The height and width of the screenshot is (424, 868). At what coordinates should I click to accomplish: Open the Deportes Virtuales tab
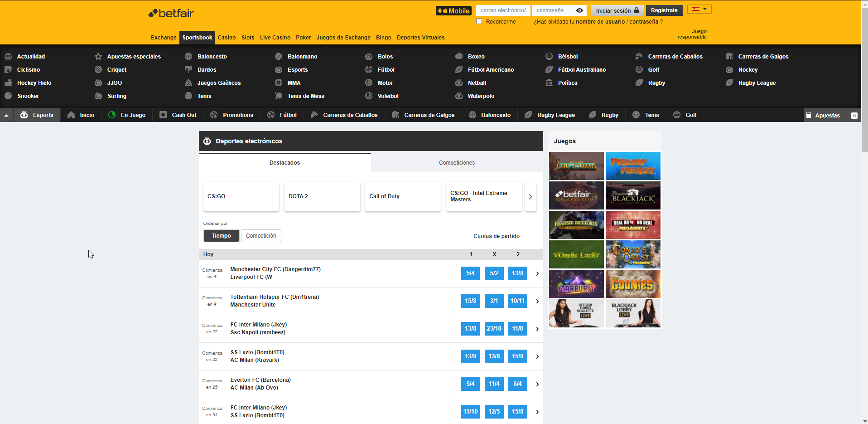point(420,38)
